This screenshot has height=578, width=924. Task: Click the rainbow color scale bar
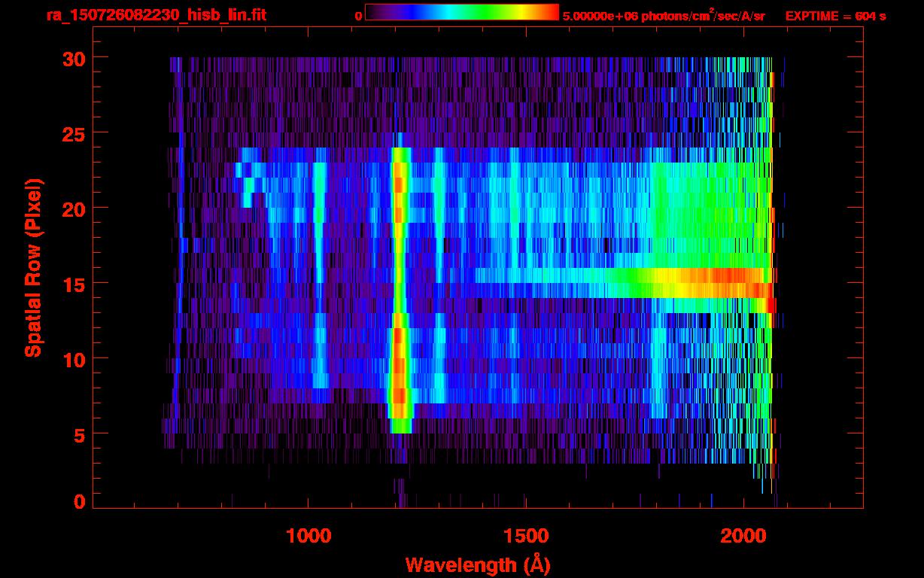(x=461, y=12)
